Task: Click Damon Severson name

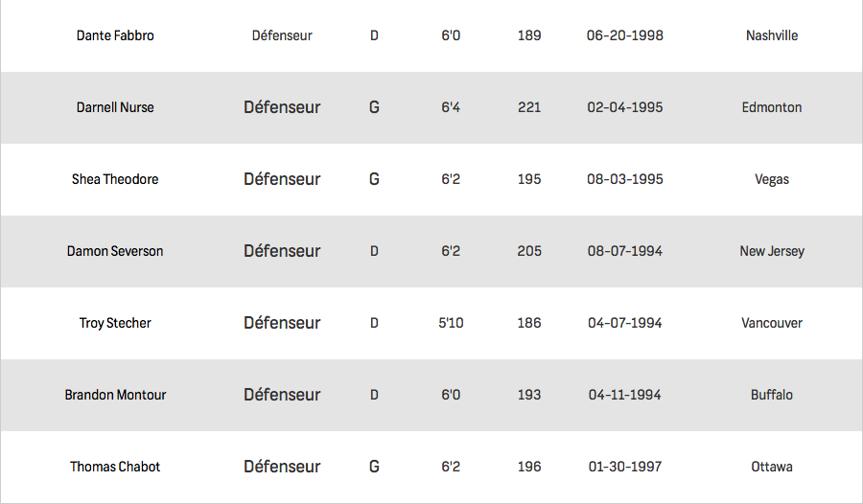Action: [x=115, y=251]
